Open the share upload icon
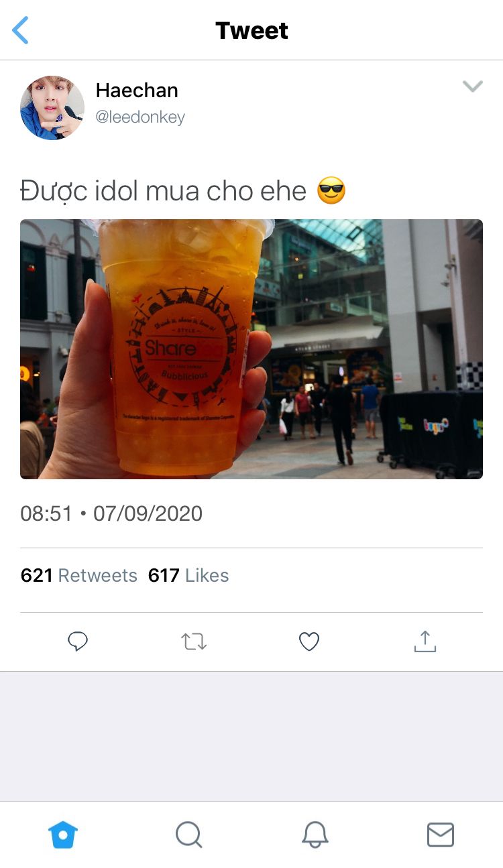Image resolution: width=503 pixels, height=868 pixels. point(425,641)
